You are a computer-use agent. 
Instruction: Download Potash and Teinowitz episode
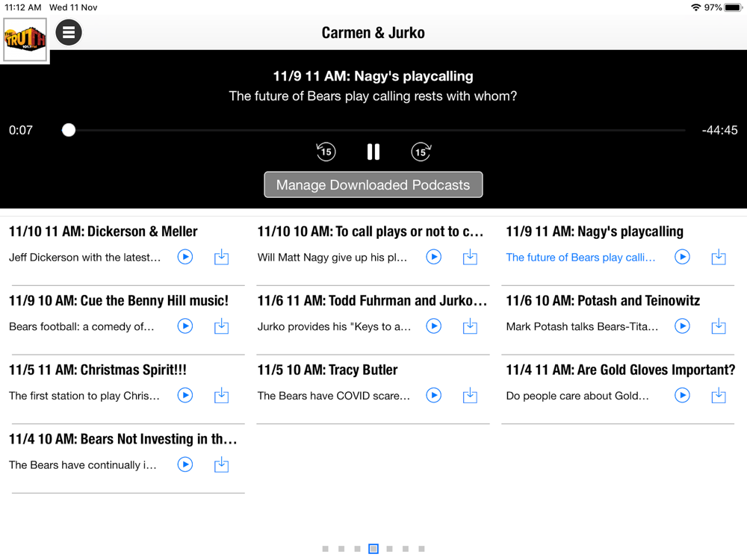pos(719,326)
